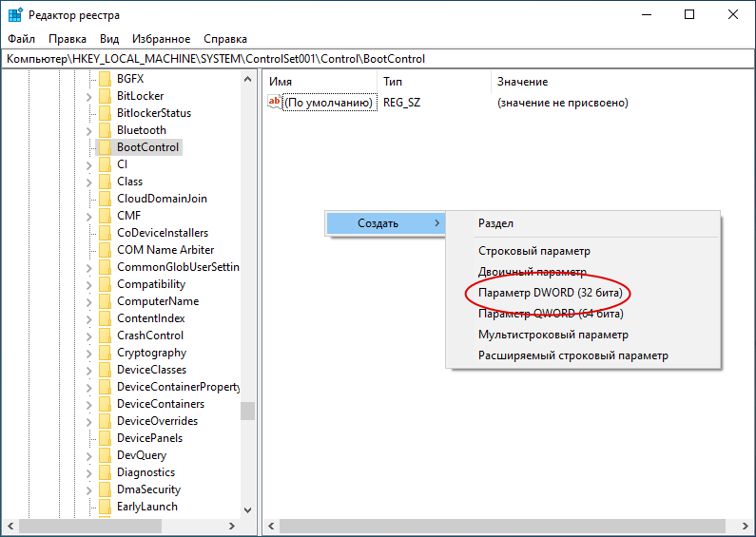Select the DeviceContainerProperty tree item

[178, 387]
